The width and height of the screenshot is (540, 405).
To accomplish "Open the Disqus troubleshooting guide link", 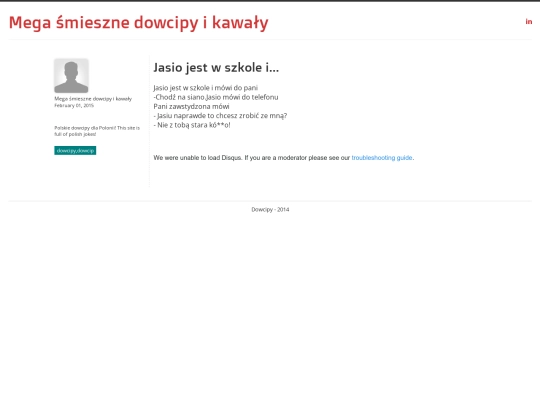I will pos(382,158).
